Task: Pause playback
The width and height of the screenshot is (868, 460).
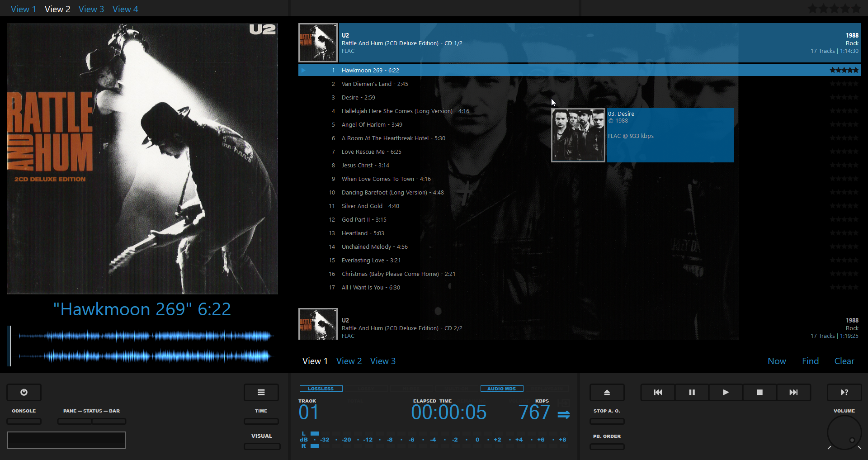Action: point(692,392)
